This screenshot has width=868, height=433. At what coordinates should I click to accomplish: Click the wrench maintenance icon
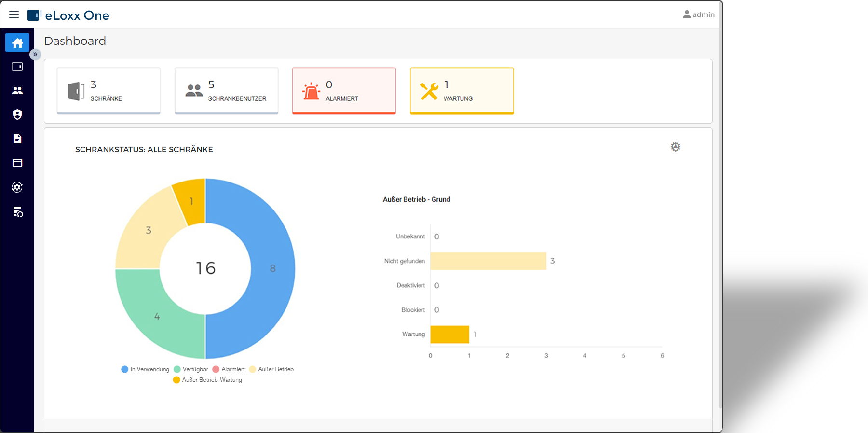click(x=429, y=91)
